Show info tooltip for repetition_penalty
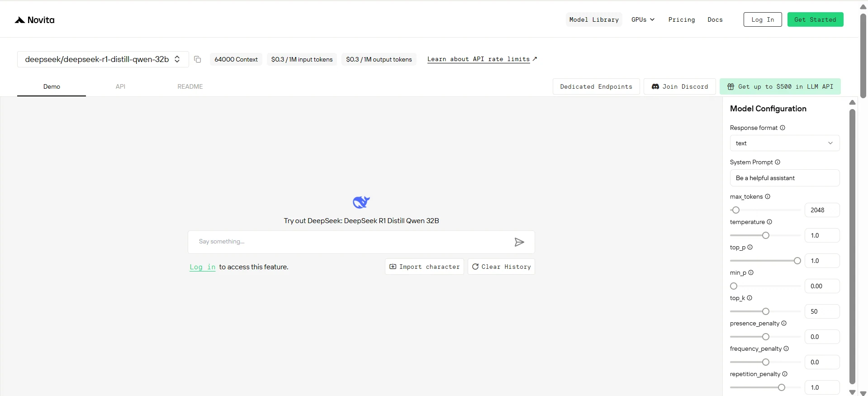The image size is (868, 396). pyautogui.click(x=785, y=374)
